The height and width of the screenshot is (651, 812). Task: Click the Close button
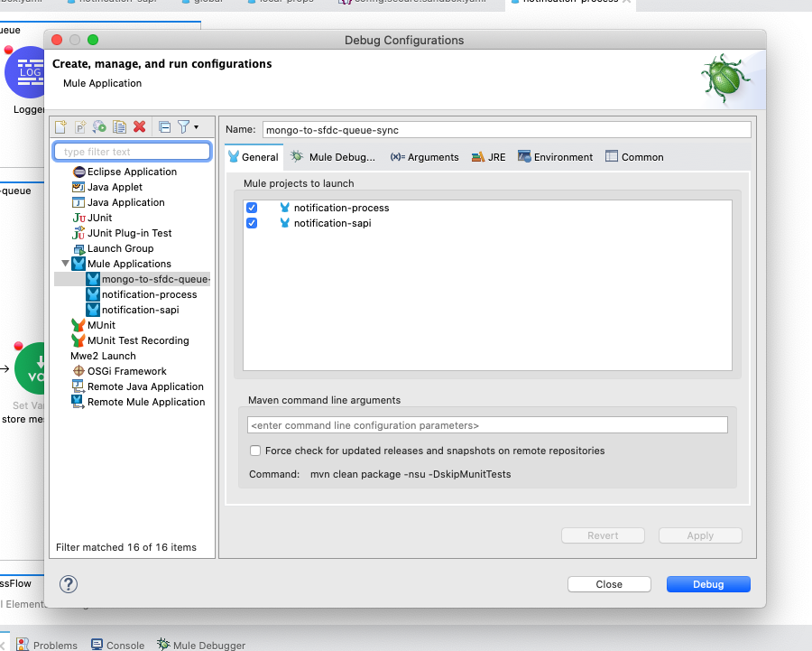(609, 584)
